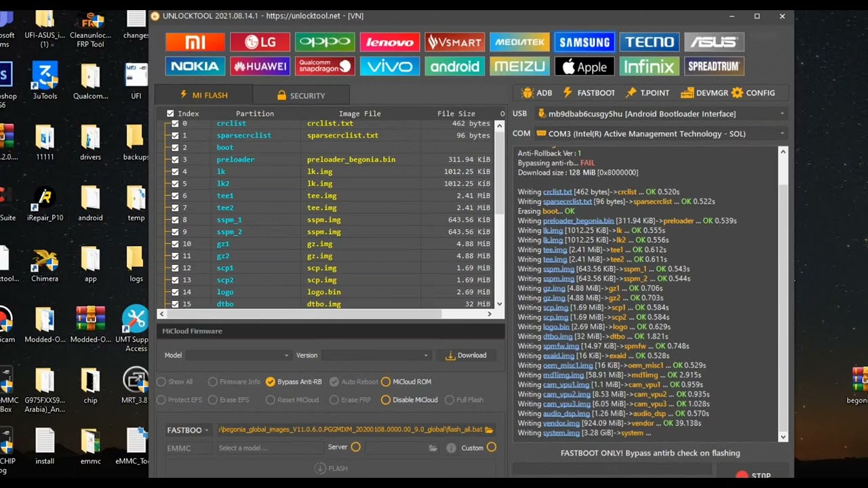Screen dimensions: 868x488
Task: Switch to the SECURITY tab
Action: [301, 96]
